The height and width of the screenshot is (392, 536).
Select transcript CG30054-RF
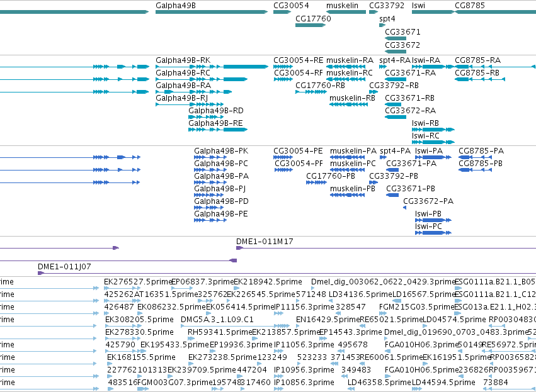click(x=283, y=79)
